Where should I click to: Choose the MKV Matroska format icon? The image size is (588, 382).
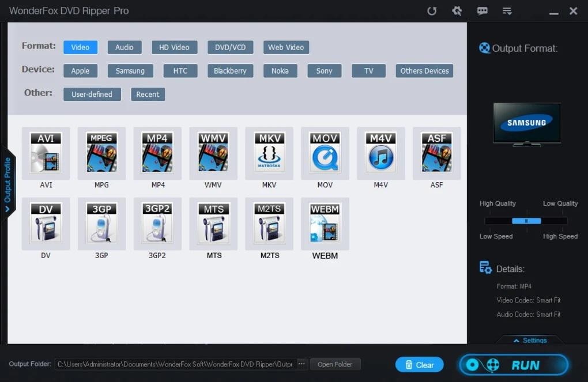click(269, 153)
